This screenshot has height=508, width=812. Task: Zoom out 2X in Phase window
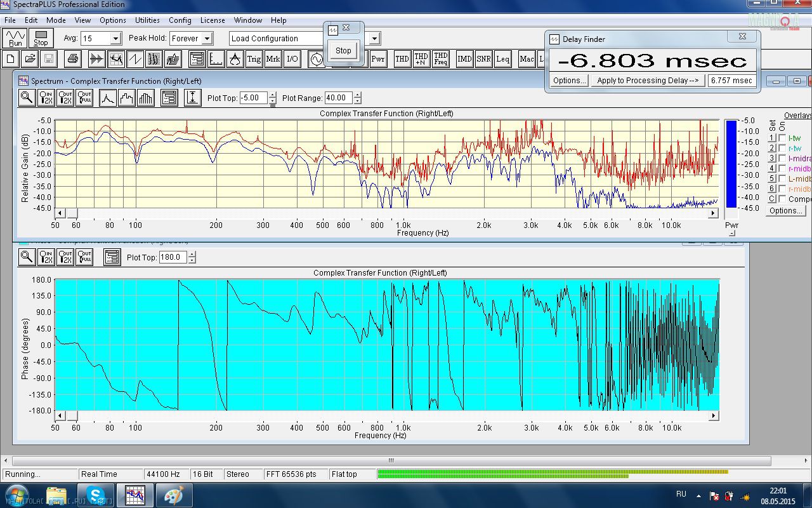point(65,257)
